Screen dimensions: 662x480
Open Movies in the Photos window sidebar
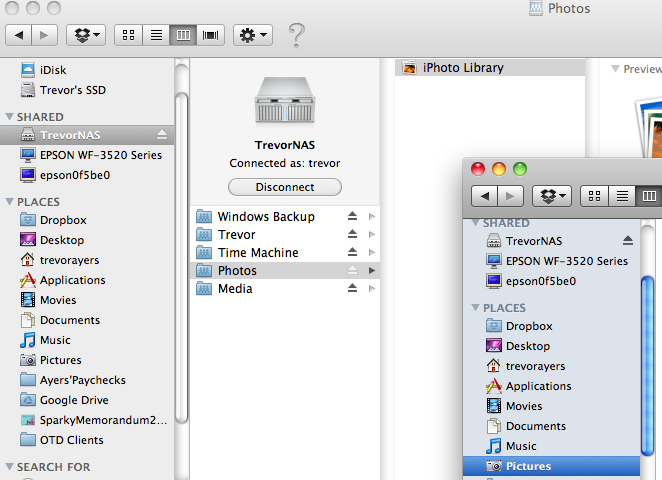pyautogui.click(x=87, y=300)
